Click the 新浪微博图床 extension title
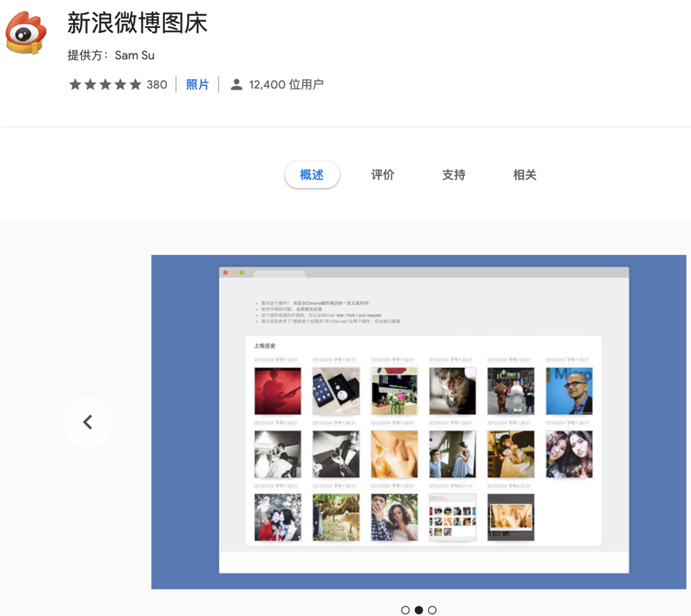 click(x=137, y=23)
